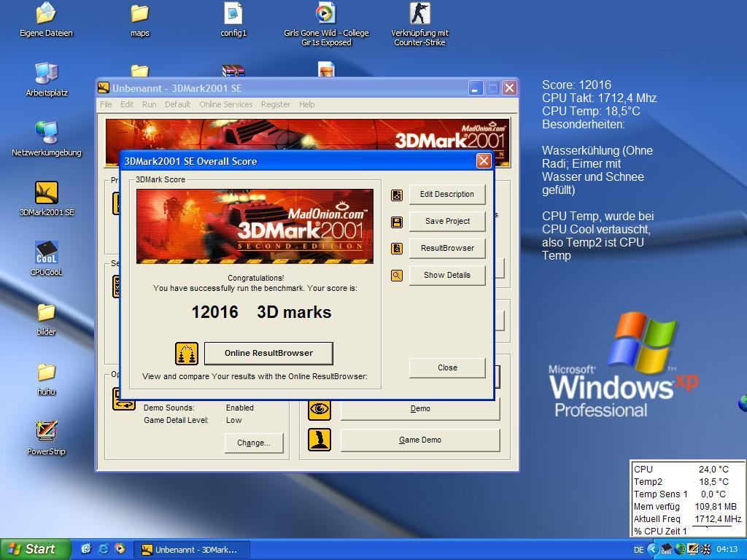
Task: Open the File menu in 3DMark2001
Action: coord(106,104)
